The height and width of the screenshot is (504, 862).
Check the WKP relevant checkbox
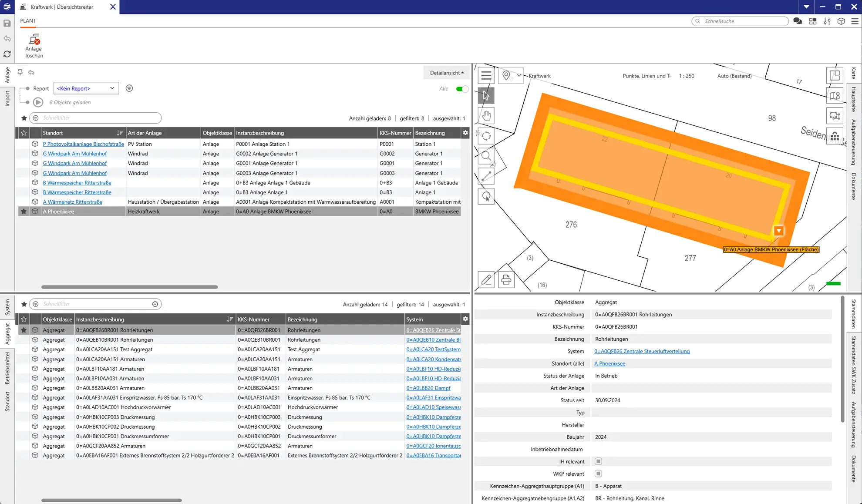[598, 474]
